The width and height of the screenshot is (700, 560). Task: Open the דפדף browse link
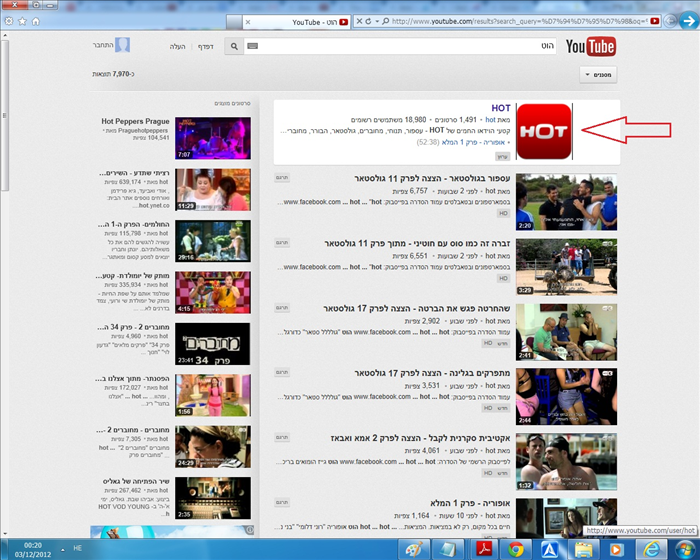[x=205, y=46]
